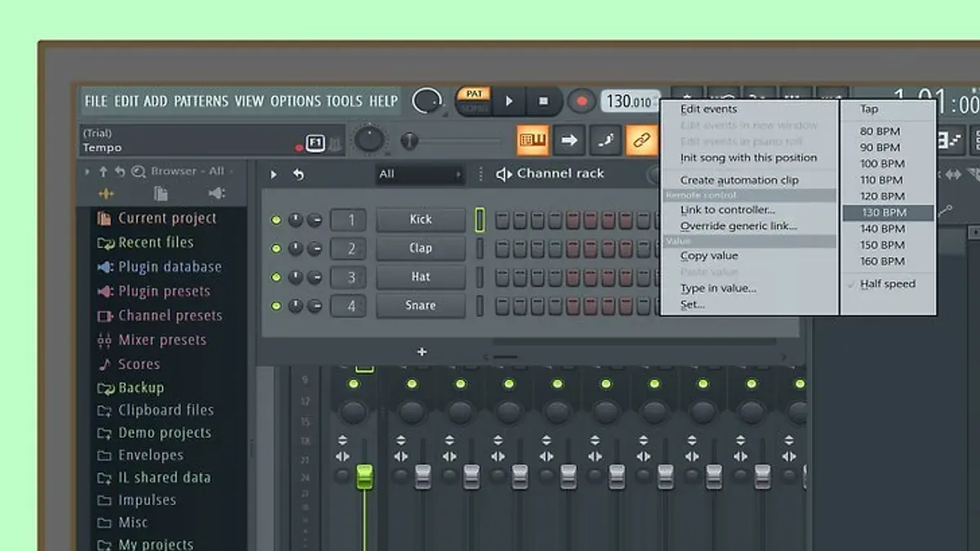
Task: Click the Play button in the transport
Action: [509, 101]
